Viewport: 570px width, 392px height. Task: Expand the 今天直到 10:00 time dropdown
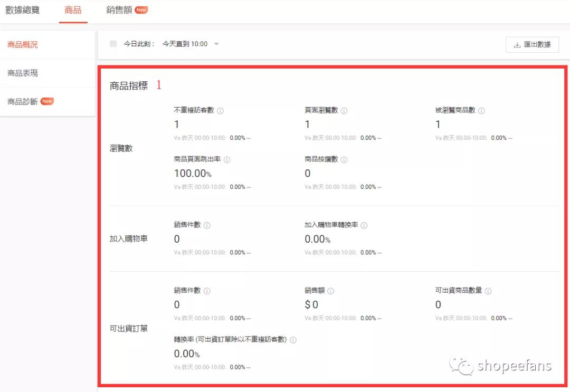click(x=215, y=44)
